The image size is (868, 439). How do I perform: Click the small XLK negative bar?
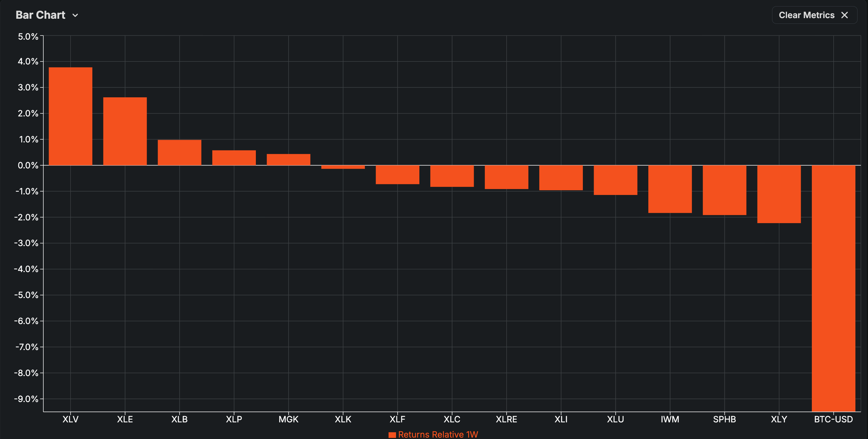(343, 167)
